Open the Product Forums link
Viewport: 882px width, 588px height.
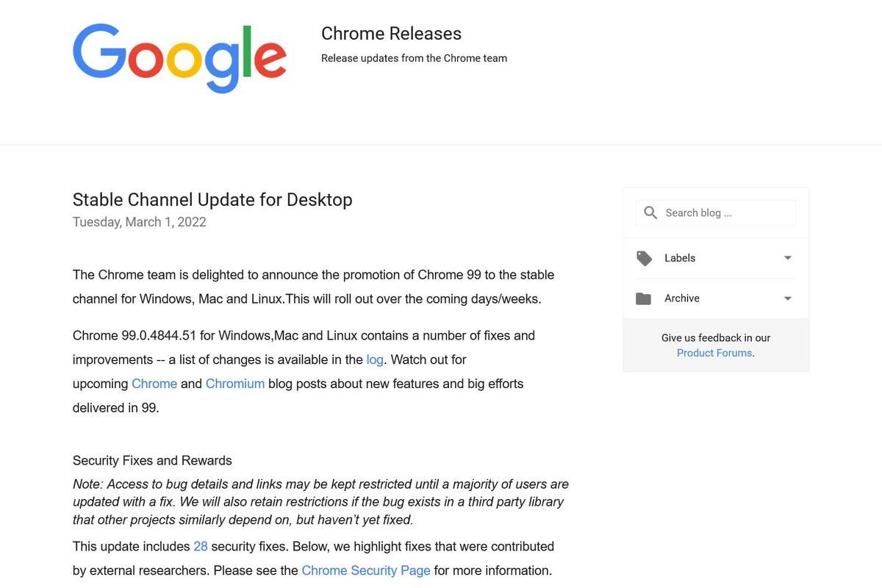click(x=714, y=353)
